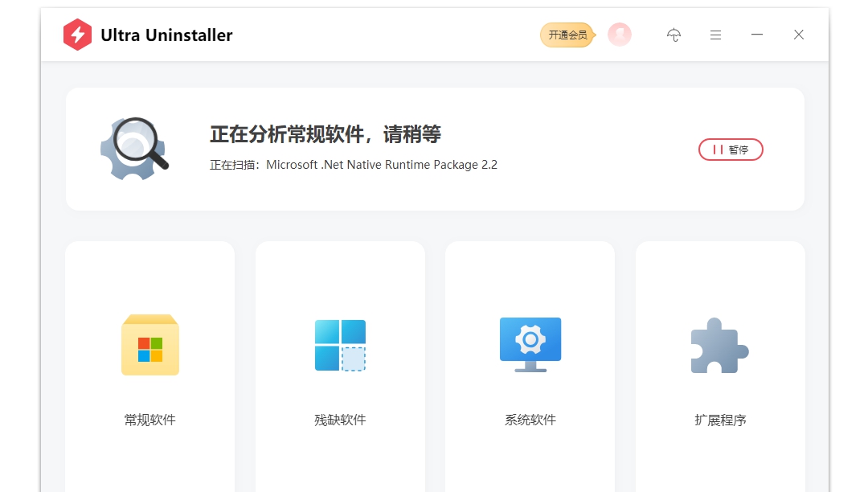
Task: Click the 扩展程序 label
Action: [720, 420]
